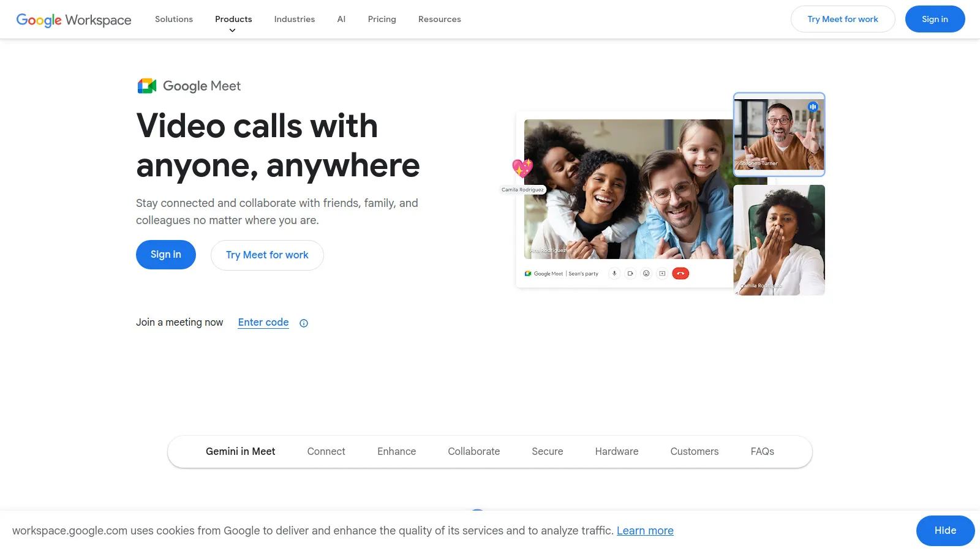This screenshot has width=980, height=551.
Task: Open the Pricing menu item
Action: (x=382, y=19)
